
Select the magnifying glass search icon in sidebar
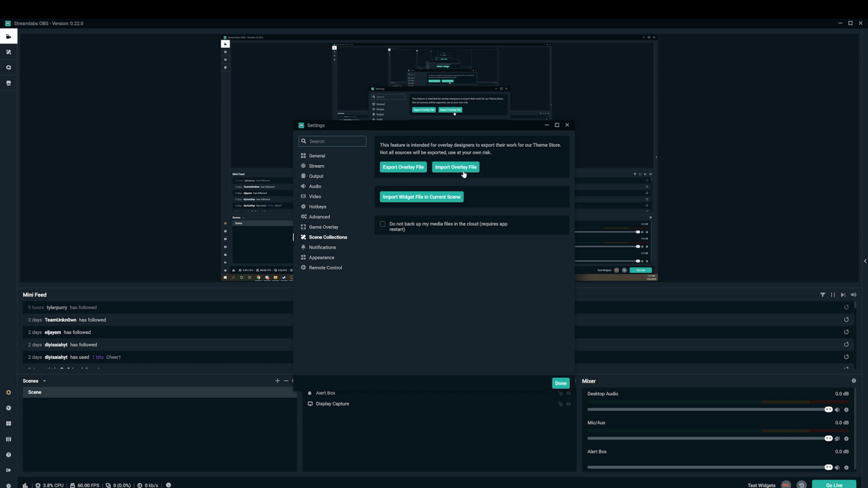pos(8,67)
